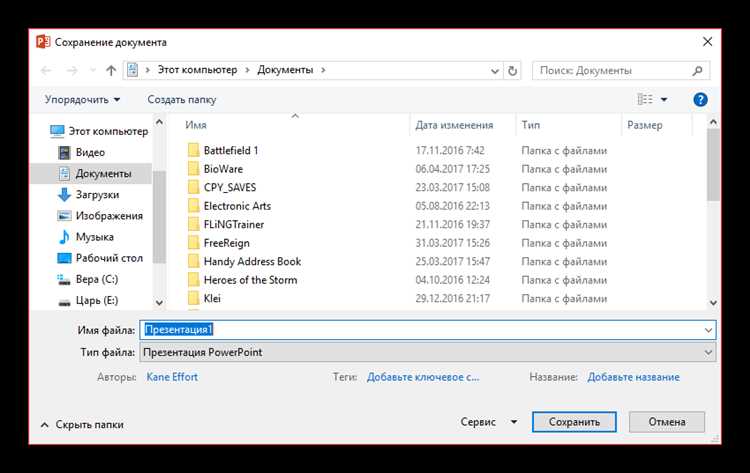Close the Сохранение документа dialog
This screenshot has width=750, height=473.
click(x=707, y=42)
